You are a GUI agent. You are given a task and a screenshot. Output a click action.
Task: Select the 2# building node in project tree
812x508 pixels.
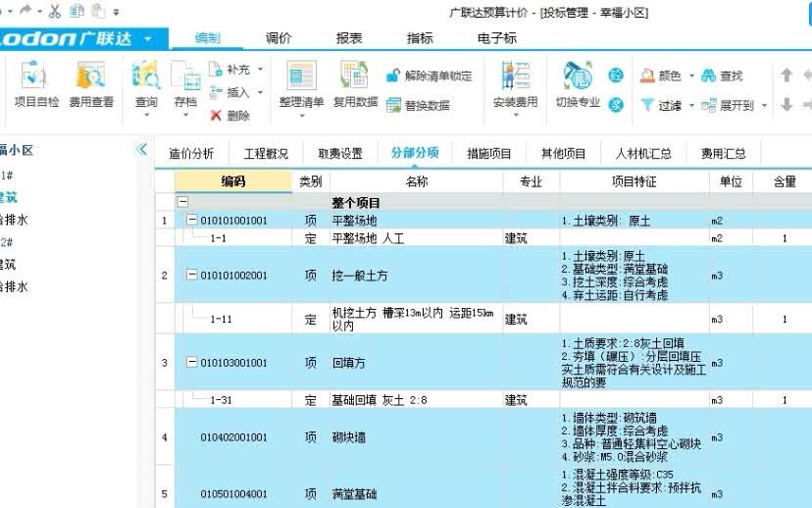point(6,242)
